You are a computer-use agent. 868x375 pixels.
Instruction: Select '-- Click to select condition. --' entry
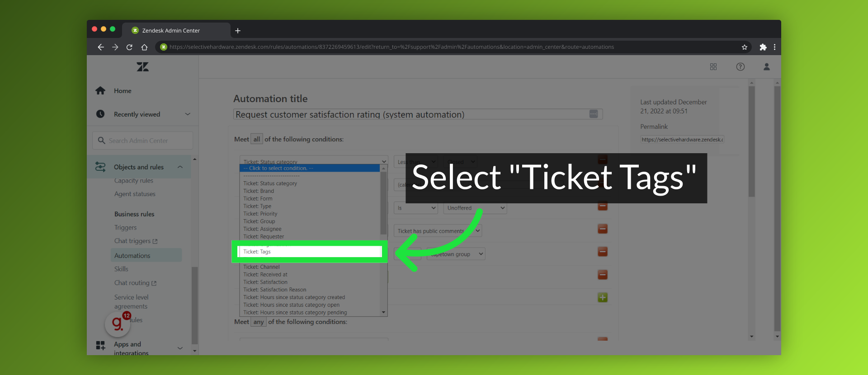coord(310,168)
